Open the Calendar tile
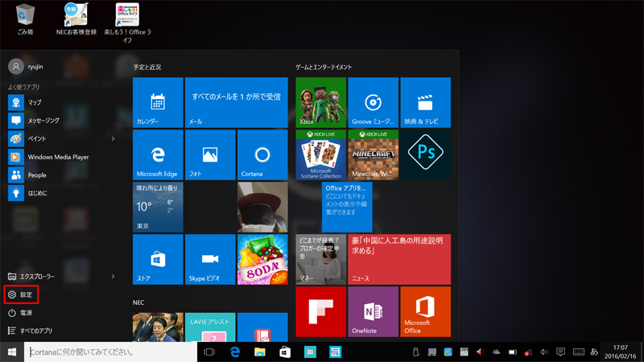The image size is (644, 362). coord(158,103)
